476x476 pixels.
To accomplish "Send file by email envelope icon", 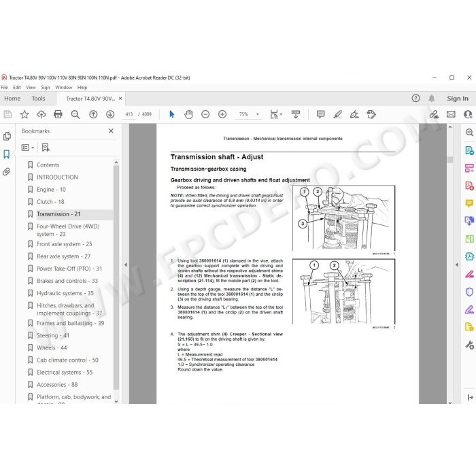I will [451, 114].
